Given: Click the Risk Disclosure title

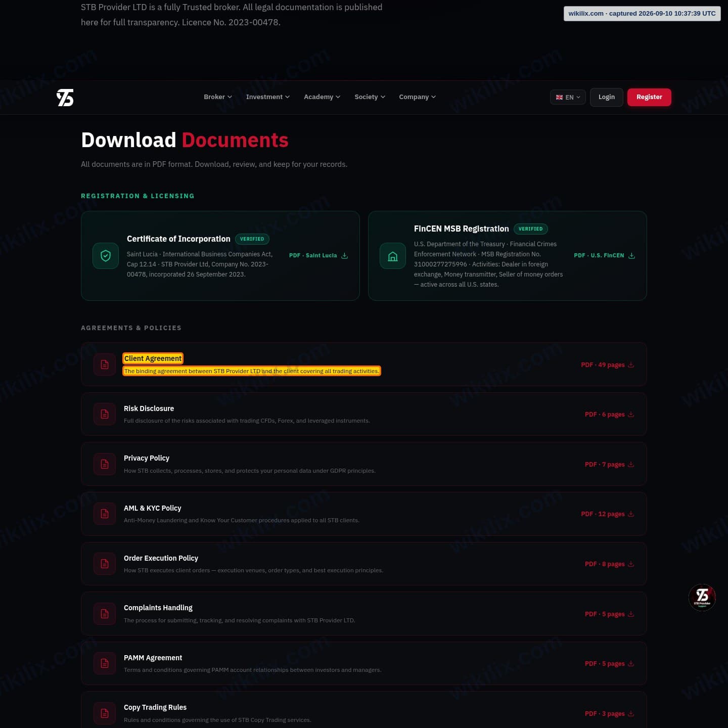Looking at the screenshot, I should point(149,408).
